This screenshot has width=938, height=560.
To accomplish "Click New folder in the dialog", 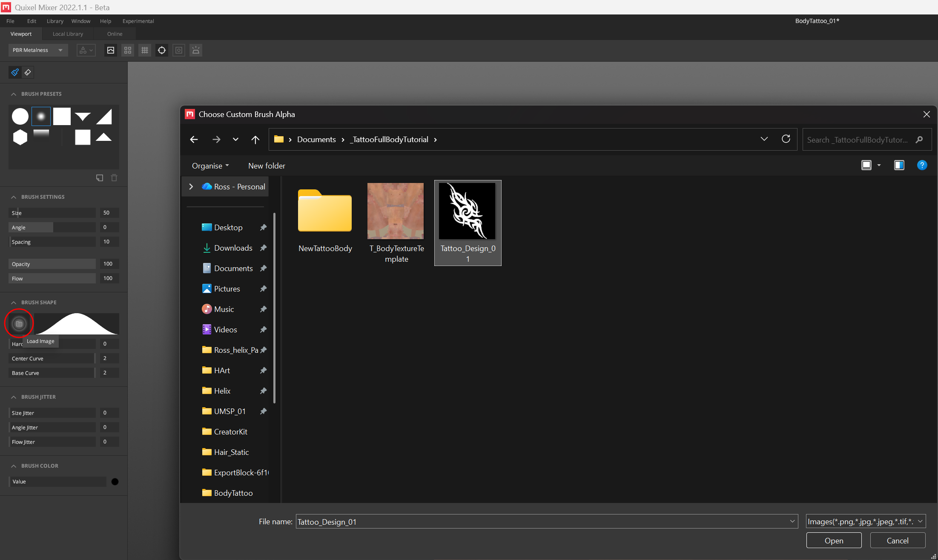I will [x=267, y=166].
